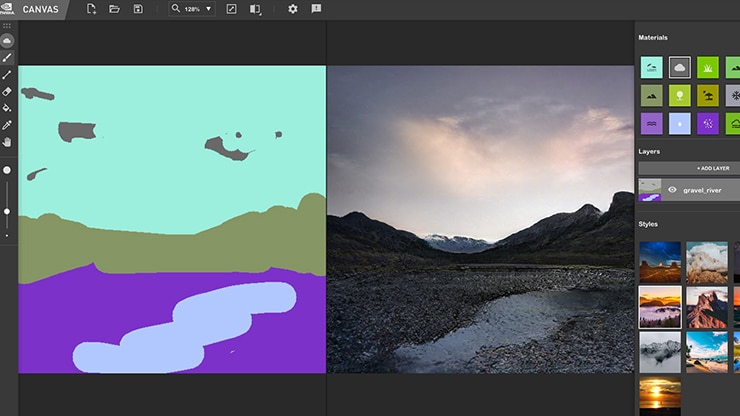Hide the gravel_river layer using eye icon

coord(672,189)
